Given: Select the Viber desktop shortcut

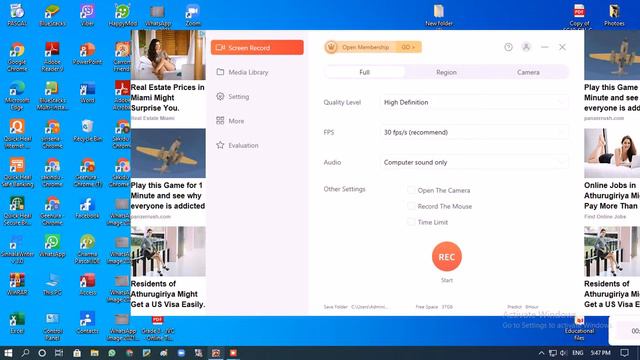Looking at the screenshot, I should pyautogui.click(x=87, y=16).
